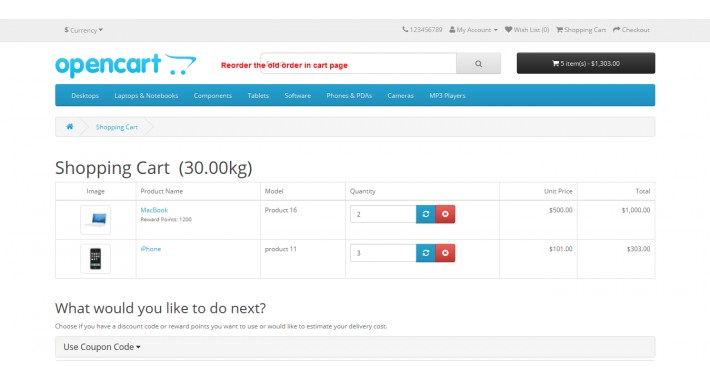Select Software menu item
This screenshot has width=710, height=380.
[x=297, y=96]
